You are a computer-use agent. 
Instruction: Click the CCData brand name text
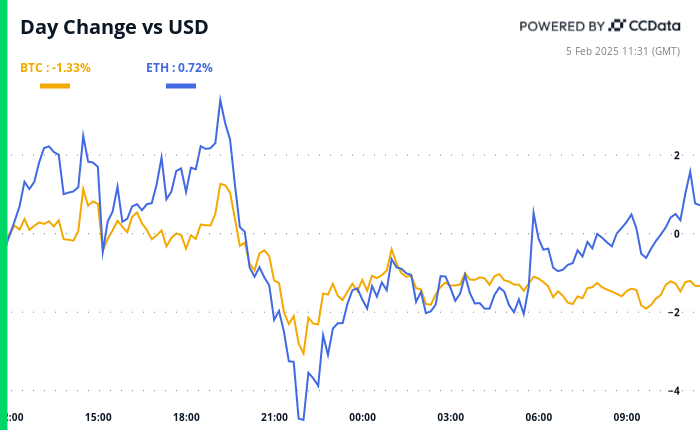pyautogui.click(x=656, y=25)
